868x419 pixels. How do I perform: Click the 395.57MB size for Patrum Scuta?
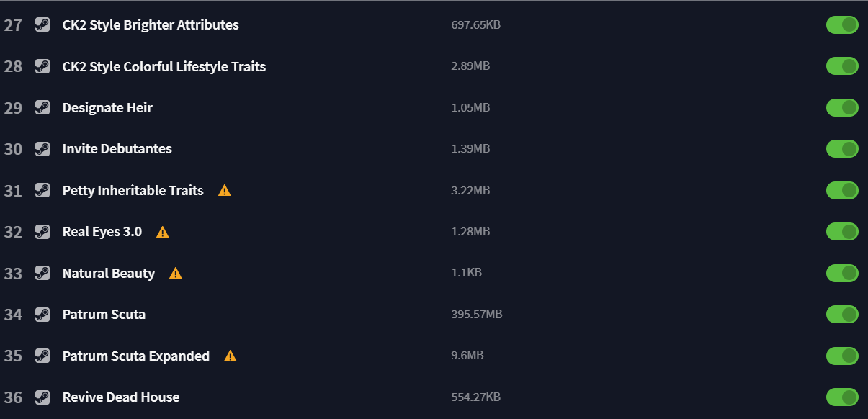click(x=477, y=314)
